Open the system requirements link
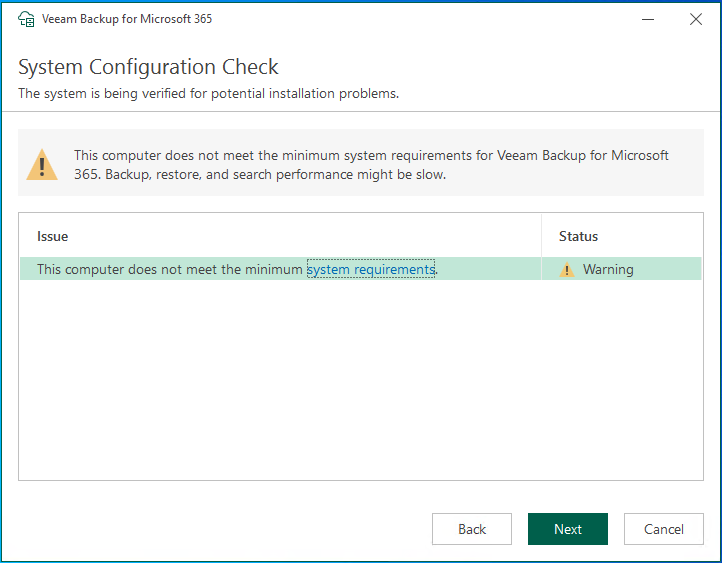Image resolution: width=722 pixels, height=563 pixels. (371, 269)
